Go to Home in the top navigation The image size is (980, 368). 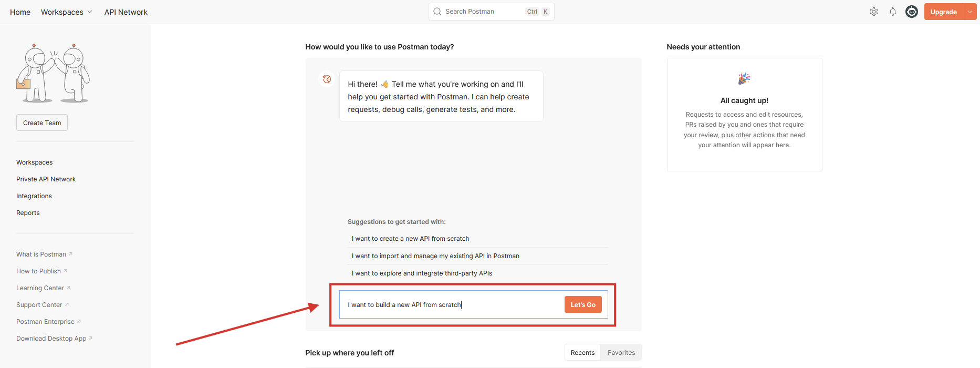click(x=20, y=12)
